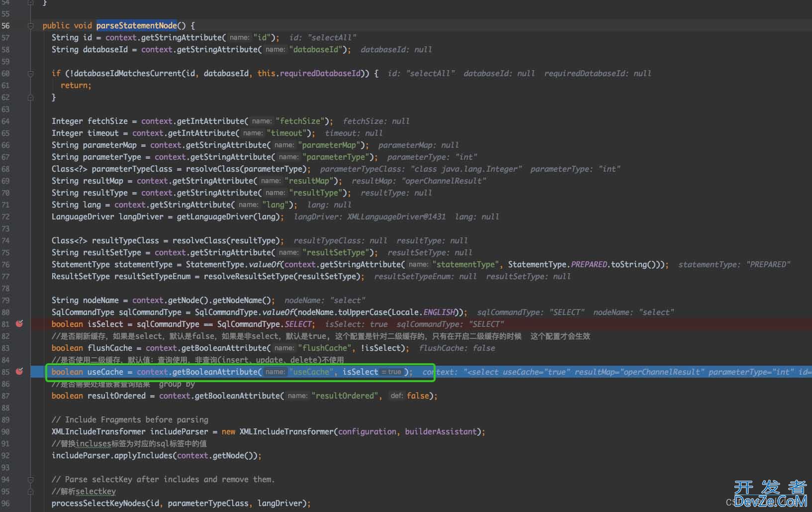Click the flushCache variable on line 83

click(110, 348)
